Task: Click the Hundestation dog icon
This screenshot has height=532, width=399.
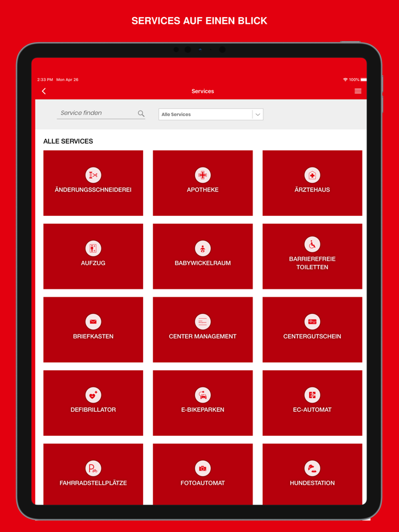Action: click(x=312, y=468)
